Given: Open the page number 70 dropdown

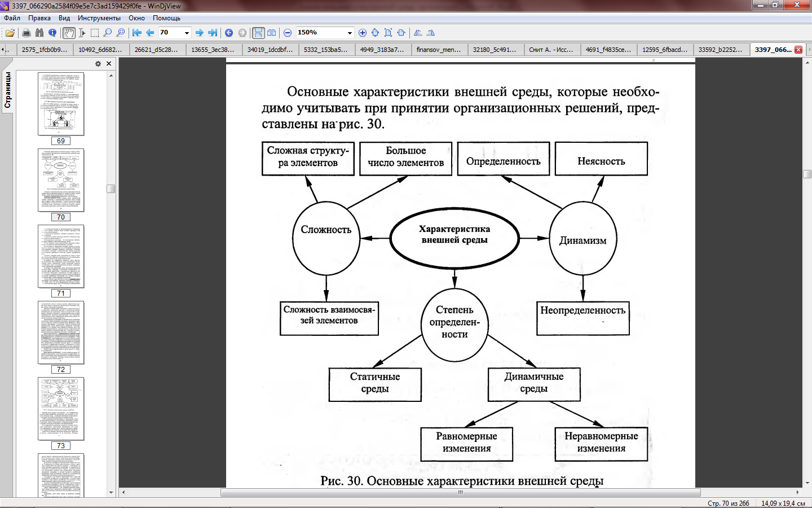Looking at the screenshot, I should click(x=187, y=33).
